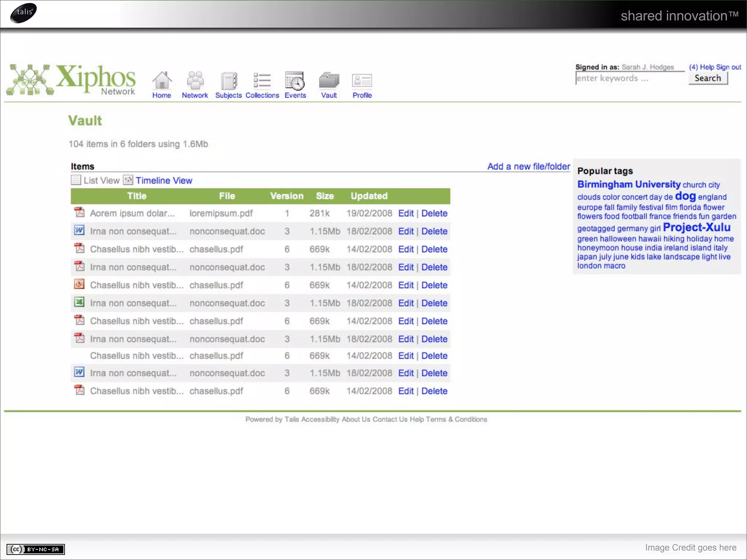Click Add a new file/folder link
Viewport: 747px width, 560px height.
click(529, 166)
